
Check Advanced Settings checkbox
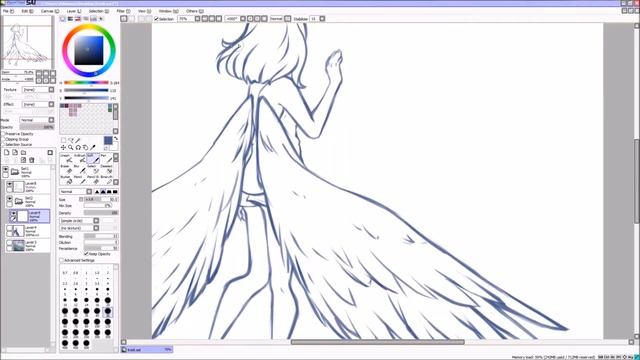click(x=62, y=260)
